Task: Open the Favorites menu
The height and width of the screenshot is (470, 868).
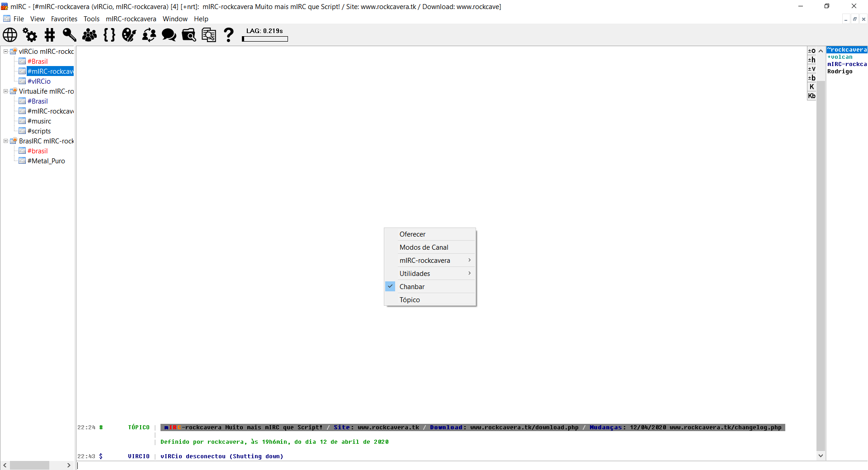Action: click(x=64, y=19)
